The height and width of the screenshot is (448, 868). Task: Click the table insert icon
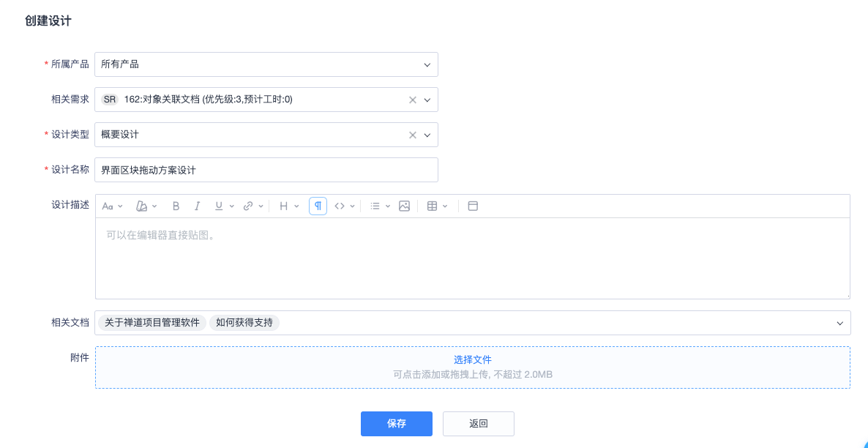click(433, 206)
